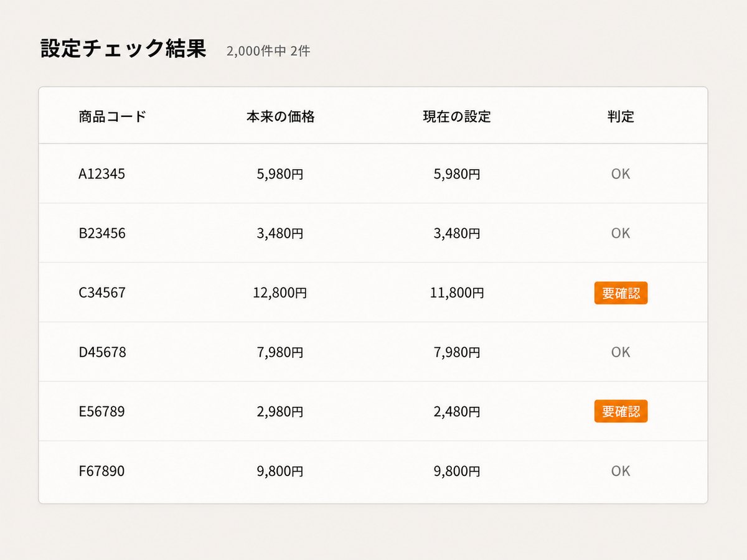Image resolution: width=747 pixels, height=560 pixels.
Task: Click the OK status in row B23456
Action: [621, 233]
